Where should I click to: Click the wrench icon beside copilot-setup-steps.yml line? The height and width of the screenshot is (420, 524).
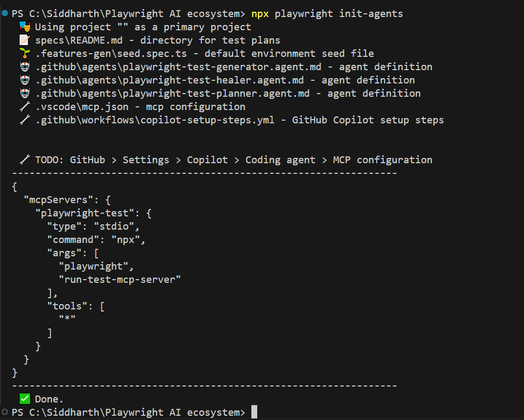pos(24,120)
